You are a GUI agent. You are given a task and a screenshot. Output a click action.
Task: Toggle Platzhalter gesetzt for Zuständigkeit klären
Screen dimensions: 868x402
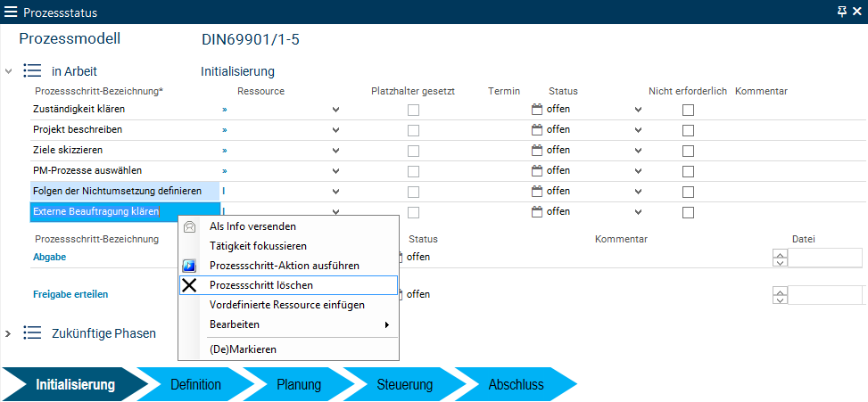(x=414, y=110)
